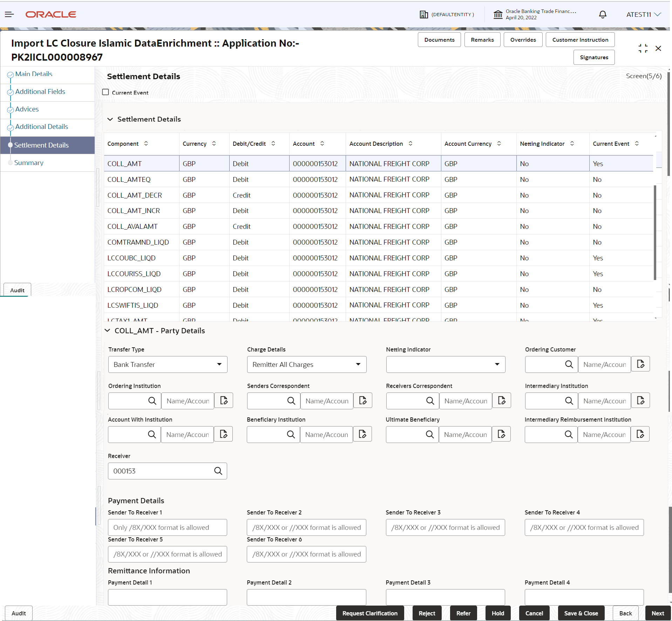Click the Senders Correspondent search icon
Viewport: 672px width, 621px height.
[x=291, y=401]
